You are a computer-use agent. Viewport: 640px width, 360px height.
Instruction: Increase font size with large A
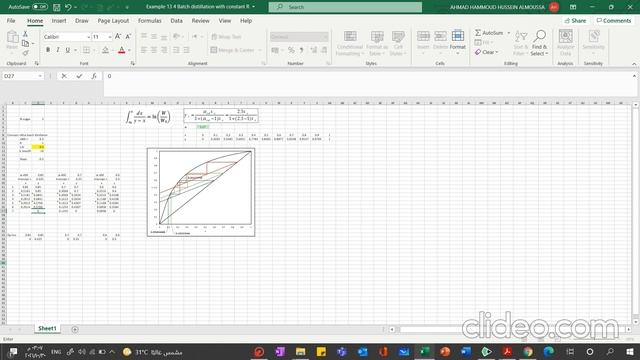click(118, 37)
